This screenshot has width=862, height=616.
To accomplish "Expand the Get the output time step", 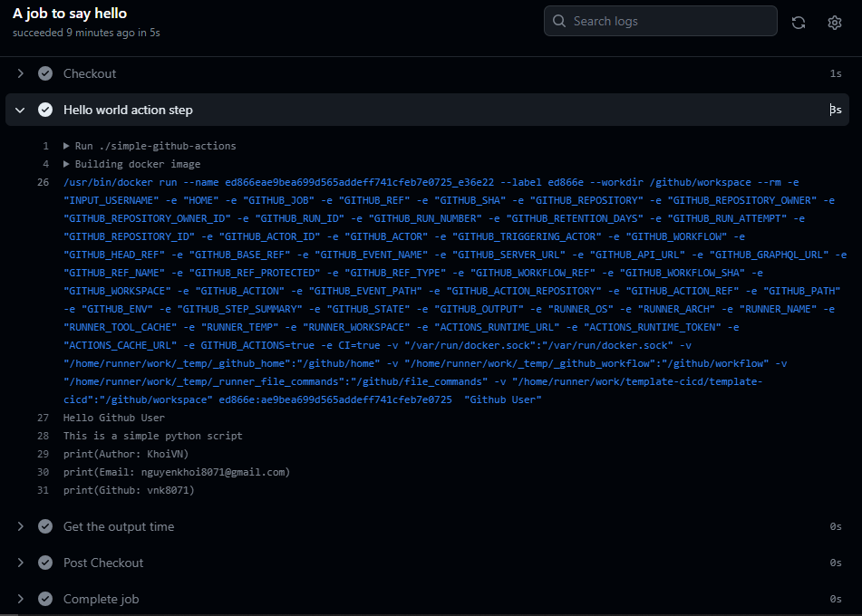I will 20,526.
